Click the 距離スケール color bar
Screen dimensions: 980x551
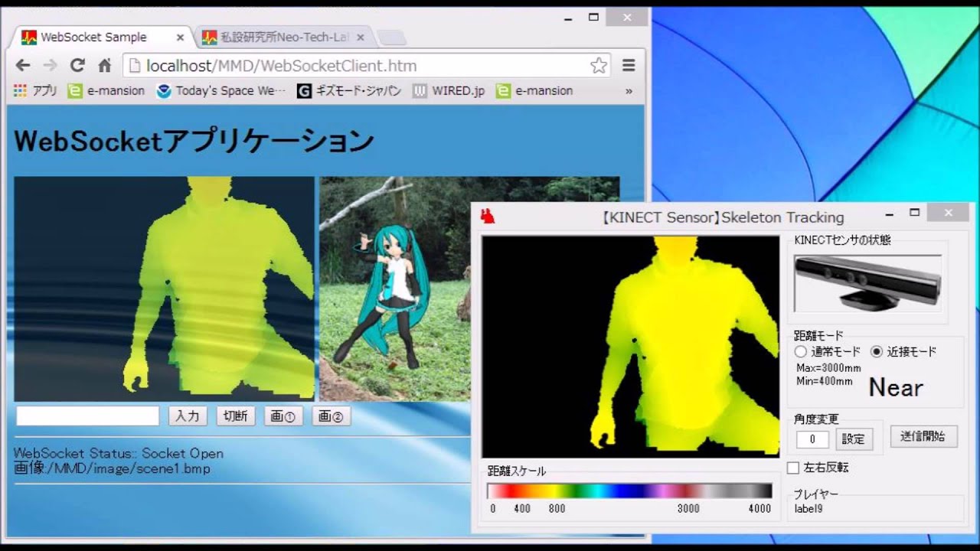point(629,491)
